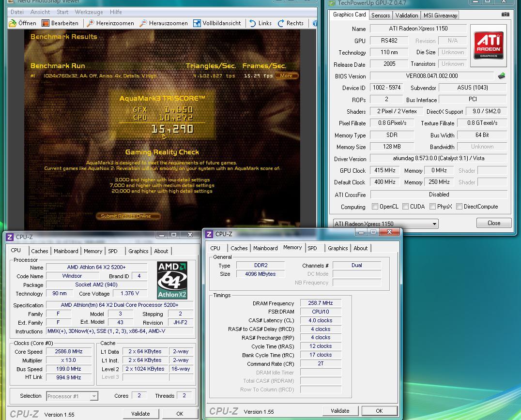Open Mainboard tab in right CPU-Z window
The height and width of the screenshot is (420, 521).
[x=265, y=248]
